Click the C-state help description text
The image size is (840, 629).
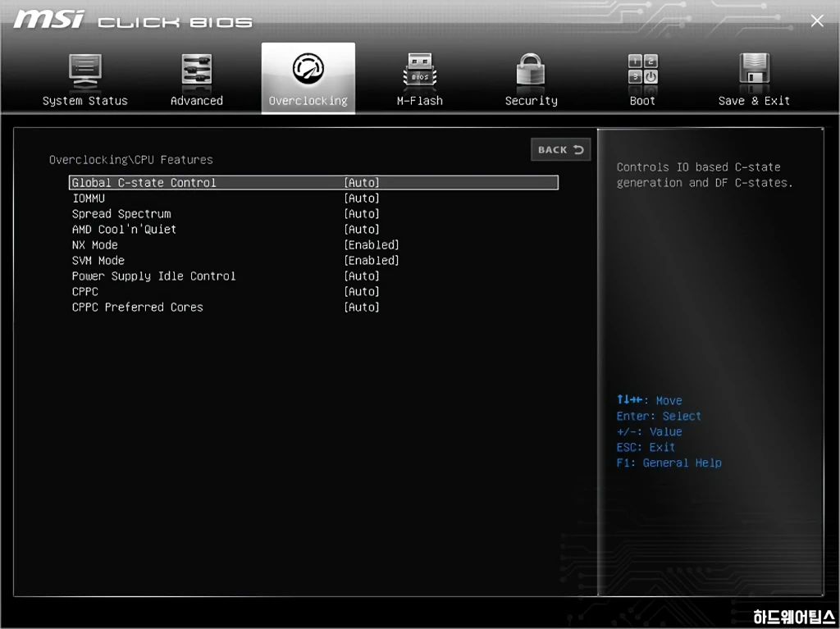705,175
